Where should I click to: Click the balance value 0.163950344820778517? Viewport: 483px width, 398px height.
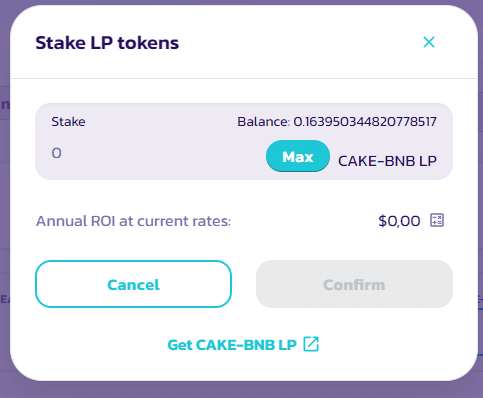365,122
